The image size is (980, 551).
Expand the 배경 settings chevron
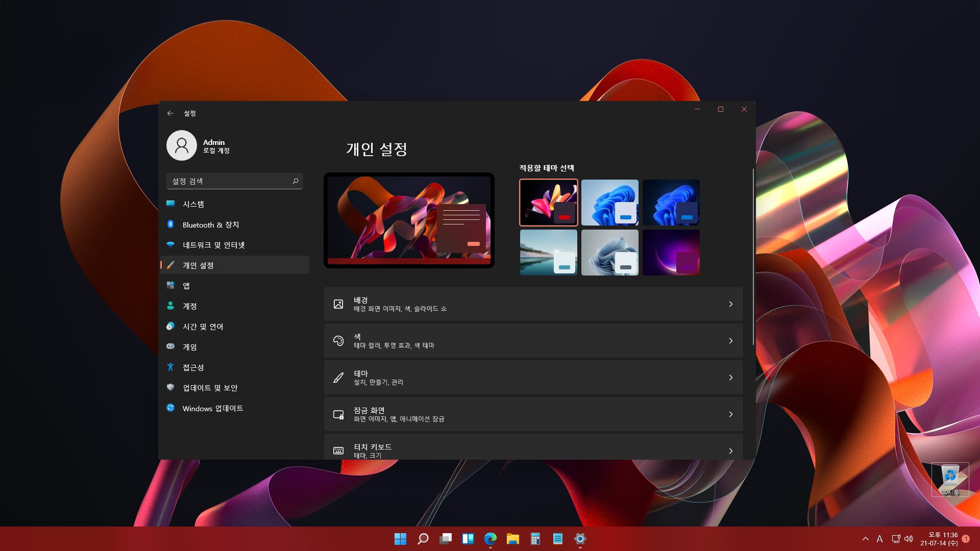point(731,304)
